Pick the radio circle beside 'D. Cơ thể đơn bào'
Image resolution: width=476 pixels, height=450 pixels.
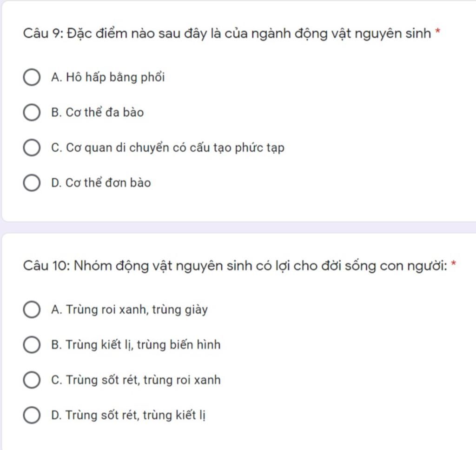[x=32, y=183]
